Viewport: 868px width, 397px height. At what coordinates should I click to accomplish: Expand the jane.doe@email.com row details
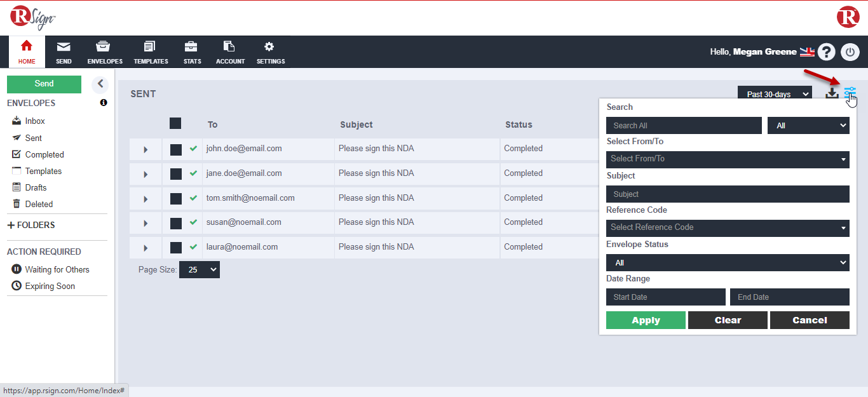pyautogui.click(x=146, y=174)
